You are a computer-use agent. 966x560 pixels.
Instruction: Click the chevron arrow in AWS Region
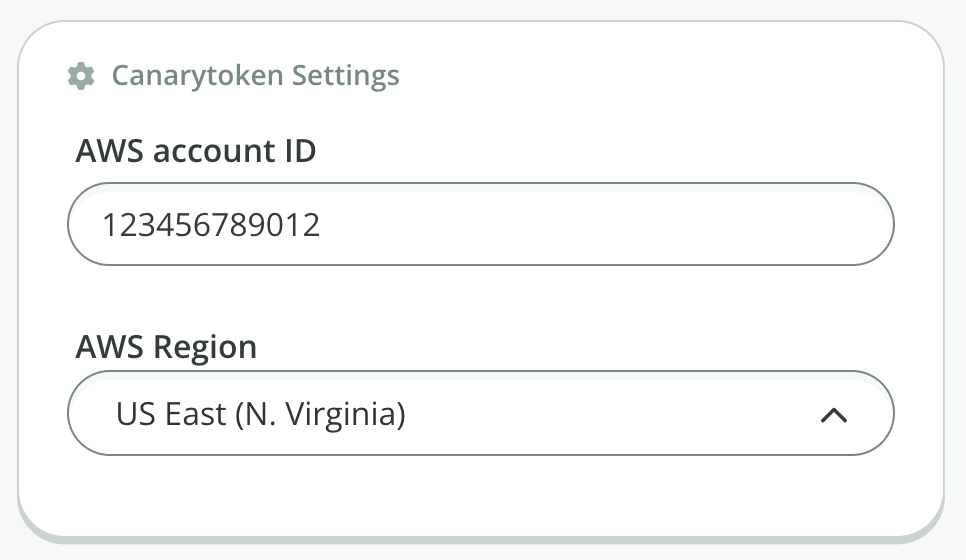(x=833, y=415)
